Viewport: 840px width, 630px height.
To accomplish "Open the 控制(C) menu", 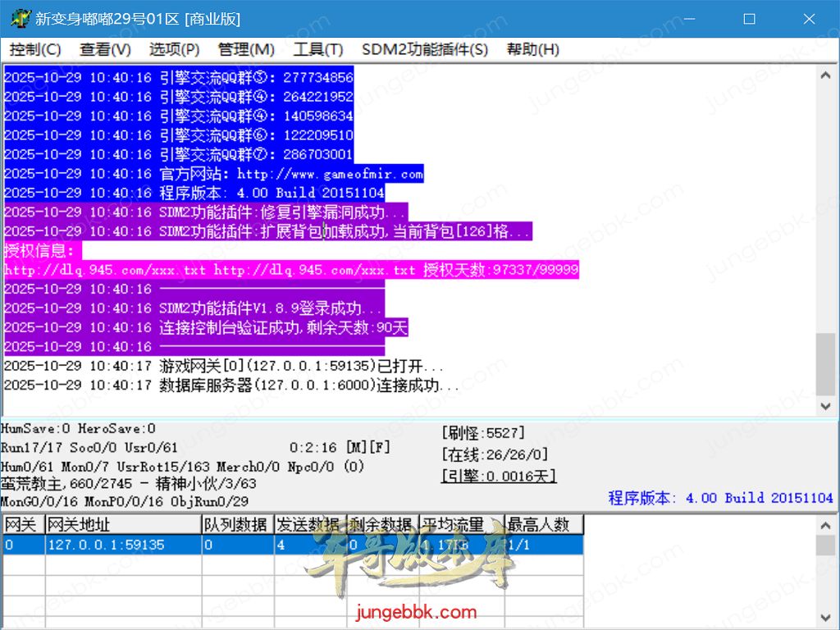I will click(35, 49).
